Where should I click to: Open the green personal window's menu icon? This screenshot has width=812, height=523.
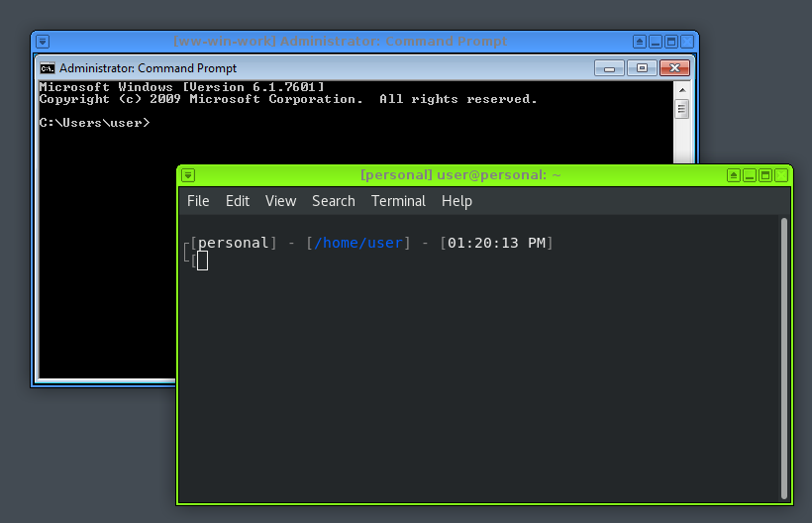tap(188, 175)
